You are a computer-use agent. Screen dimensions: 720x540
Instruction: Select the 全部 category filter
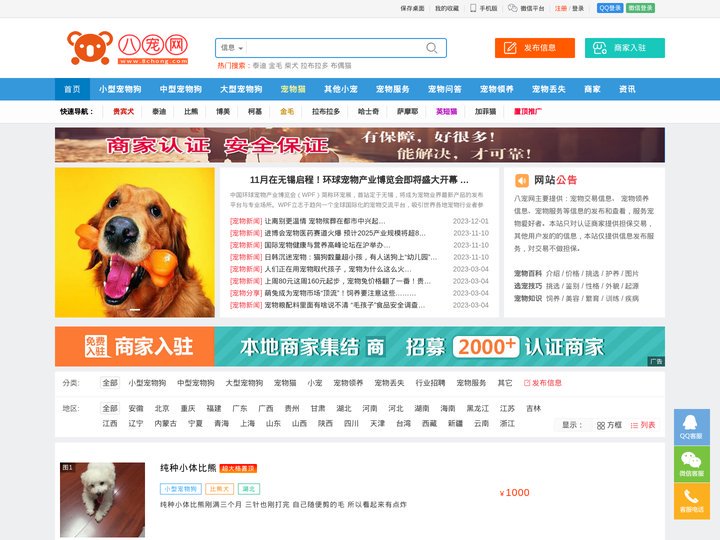110,382
